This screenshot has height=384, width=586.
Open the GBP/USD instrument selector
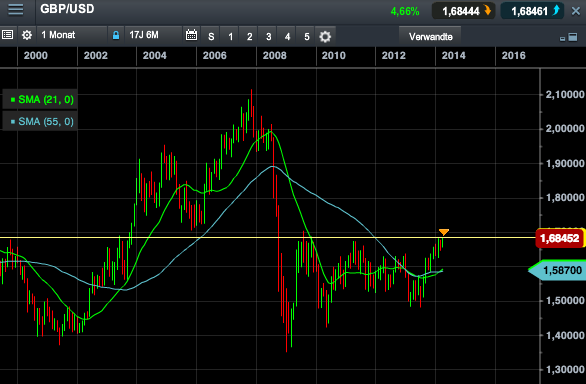[67, 9]
